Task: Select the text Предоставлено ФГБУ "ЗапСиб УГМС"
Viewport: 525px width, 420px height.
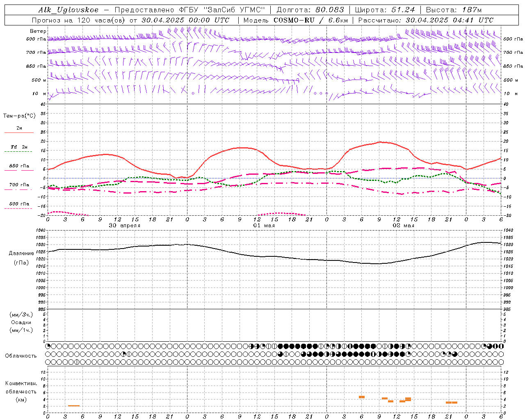Action: click(x=190, y=10)
